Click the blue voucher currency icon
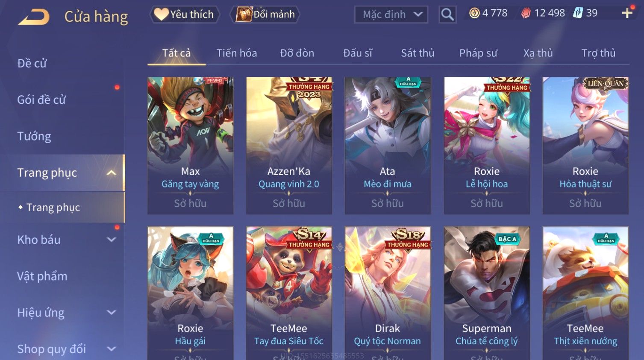 (578, 13)
